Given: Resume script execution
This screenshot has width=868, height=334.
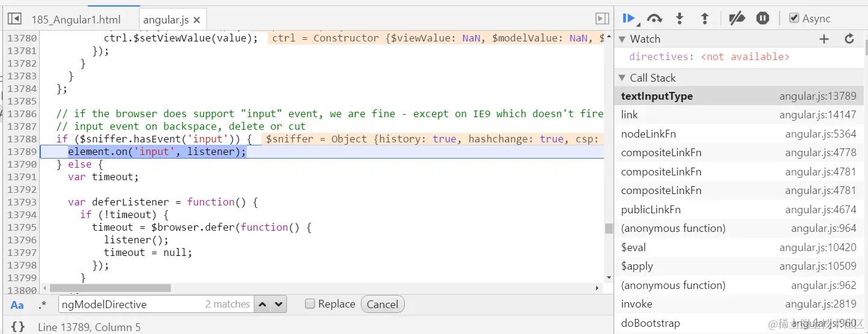Looking at the screenshot, I should click(629, 19).
